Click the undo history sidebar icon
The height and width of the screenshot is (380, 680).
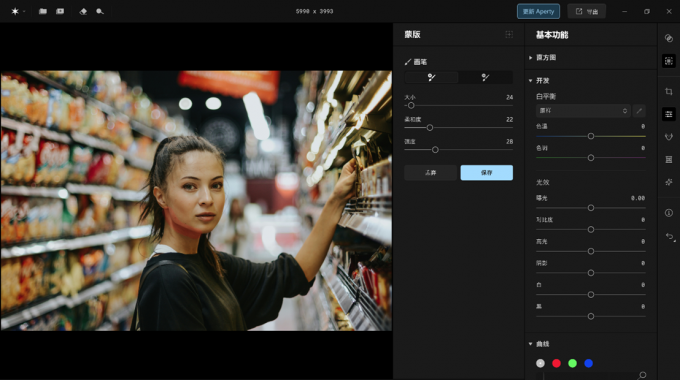coord(670,237)
